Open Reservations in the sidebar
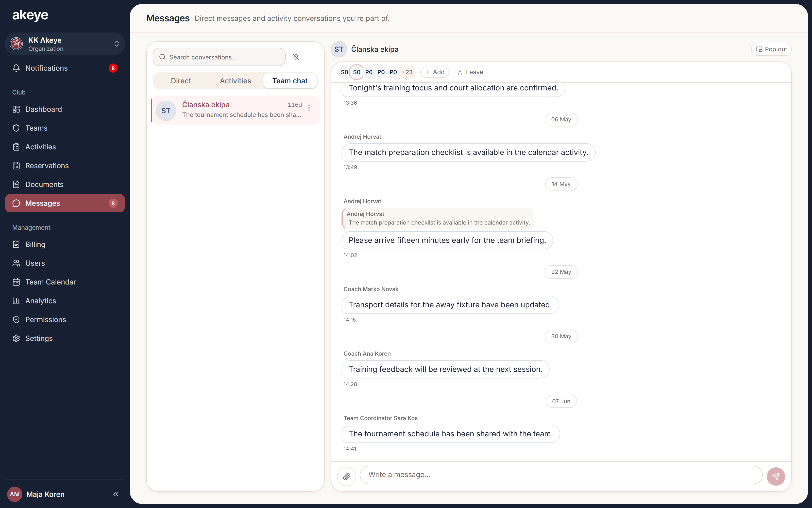Screen dimensions: 812x508 click(x=65, y=166)
